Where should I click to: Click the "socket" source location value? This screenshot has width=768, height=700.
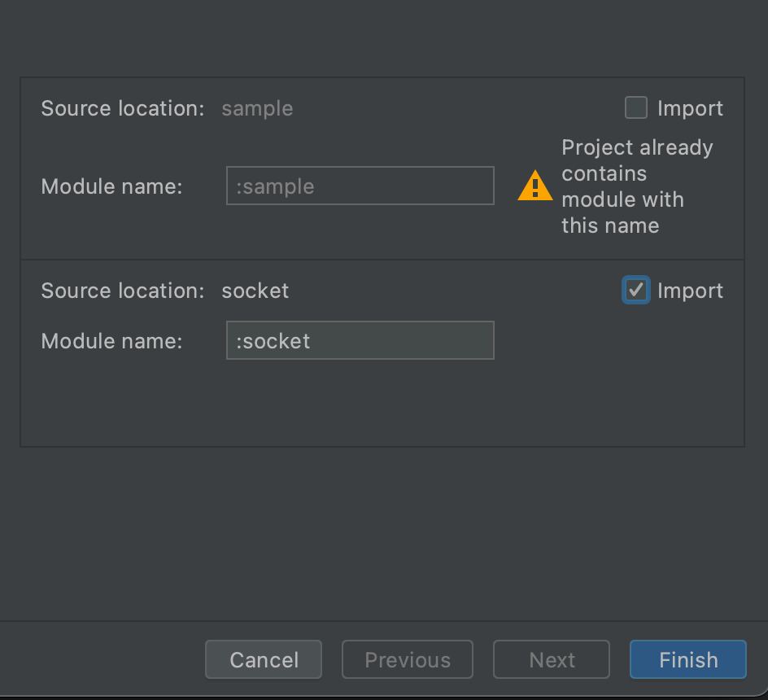click(255, 291)
